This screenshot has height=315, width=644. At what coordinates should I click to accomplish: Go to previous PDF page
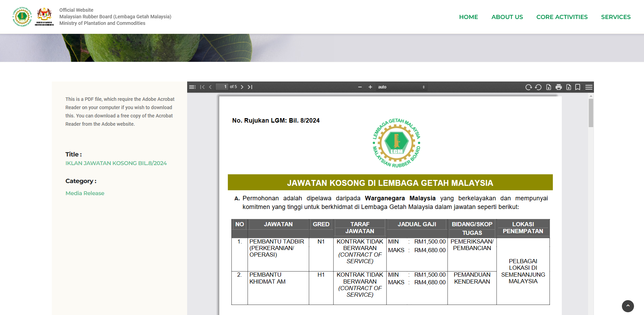(210, 87)
